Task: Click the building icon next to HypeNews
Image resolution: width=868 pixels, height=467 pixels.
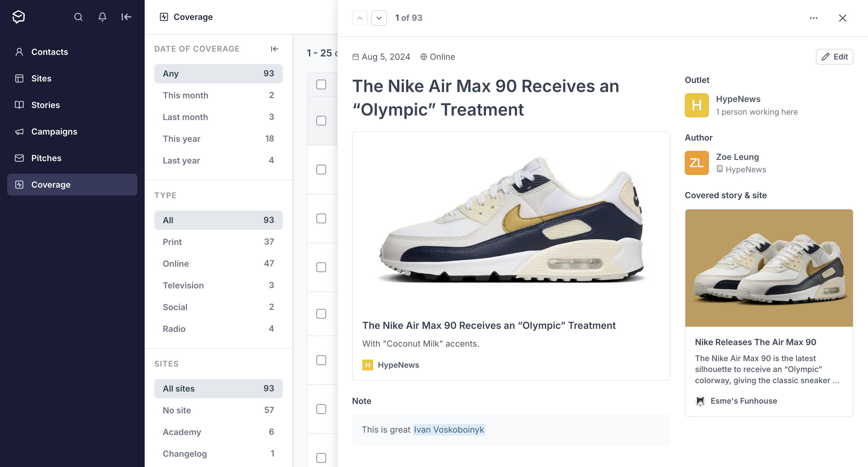Action: [x=719, y=169]
